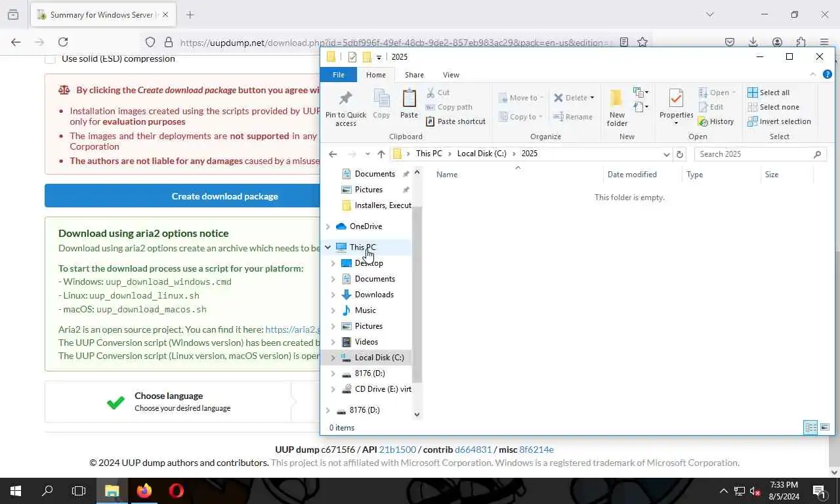
Task: Toggle Use solid (ESD) compression checkbox
Action: click(x=50, y=58)
